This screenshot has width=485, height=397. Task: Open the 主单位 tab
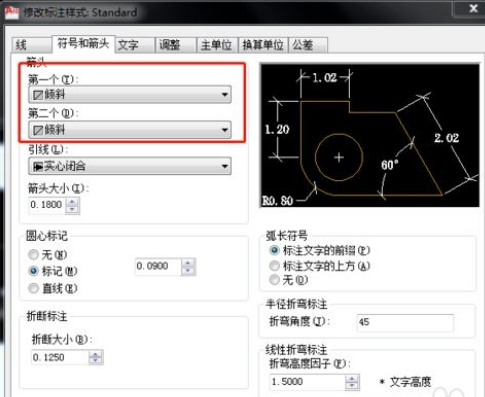point(217,45)
